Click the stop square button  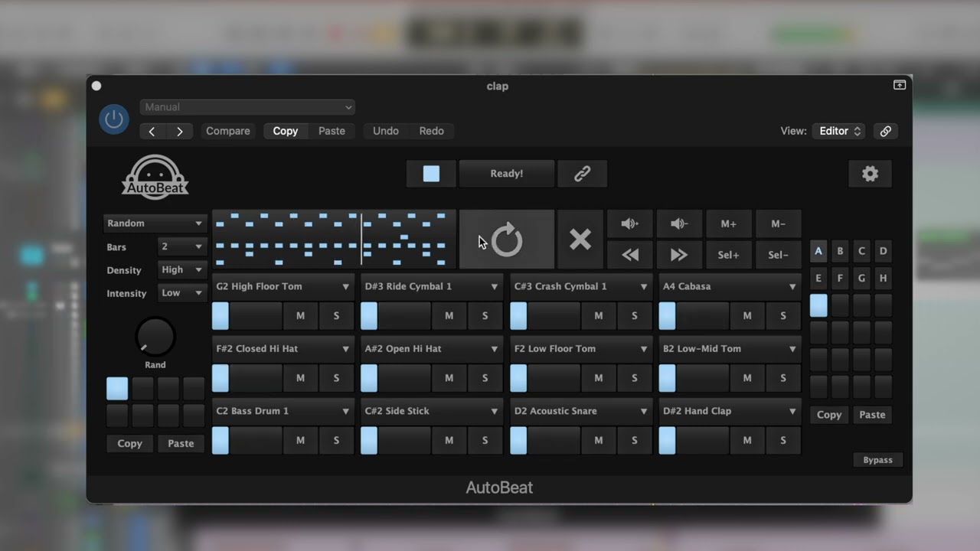431,174
